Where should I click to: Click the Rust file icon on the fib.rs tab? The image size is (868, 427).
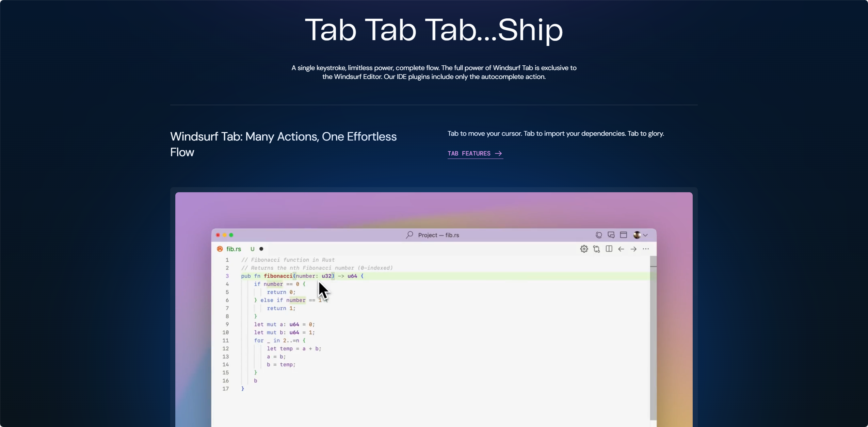coord(220,249)
